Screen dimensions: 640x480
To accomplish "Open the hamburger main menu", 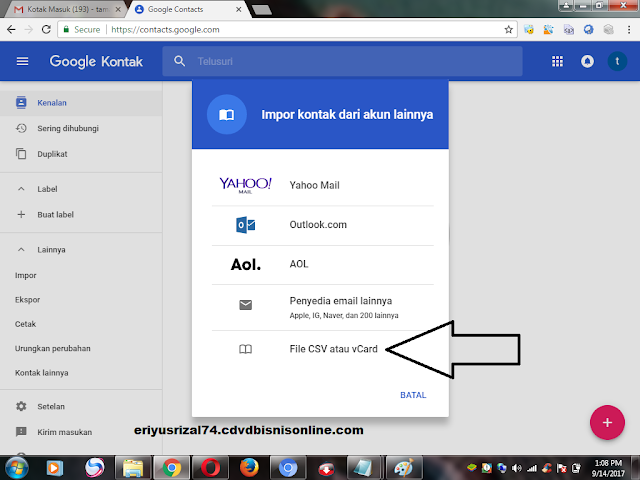I will (22, 61).
